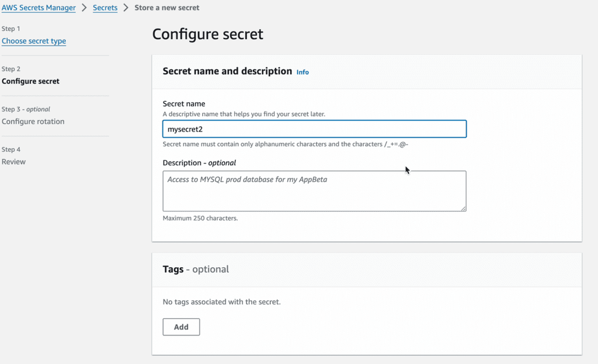Navigate to Secrets via the breadcrumb
This screenshot has height=364, width=598.
pyautogui.click(x=105, y=8)
